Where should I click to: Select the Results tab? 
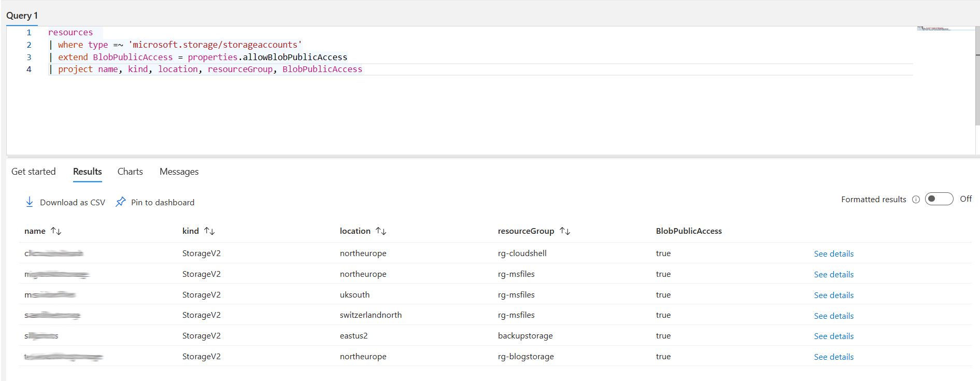pos(88,172)
